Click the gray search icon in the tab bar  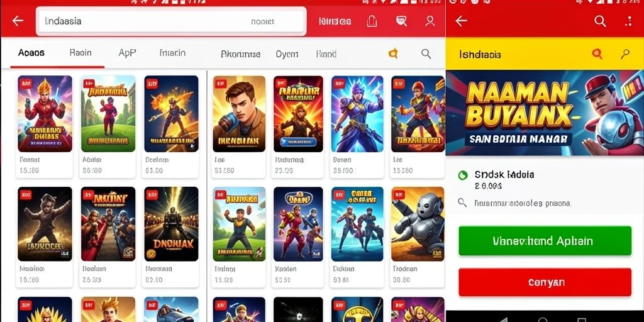[x=426, y=53]
